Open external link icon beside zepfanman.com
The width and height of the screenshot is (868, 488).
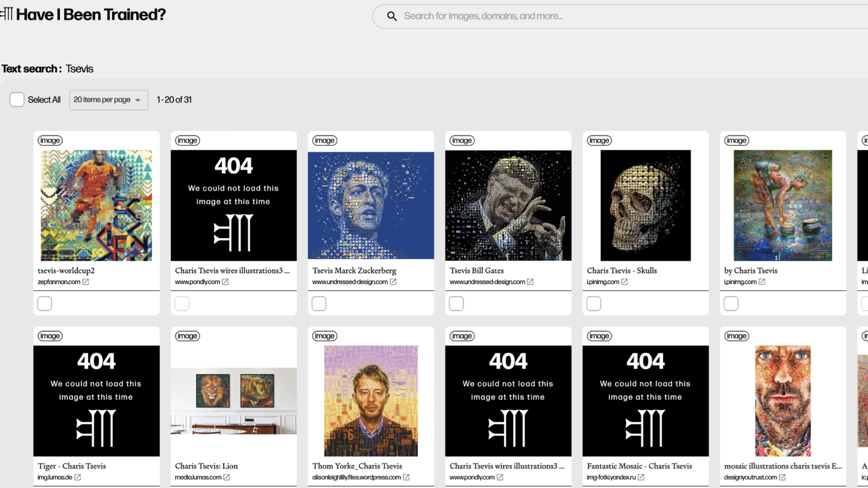click(x=86, y=282)
